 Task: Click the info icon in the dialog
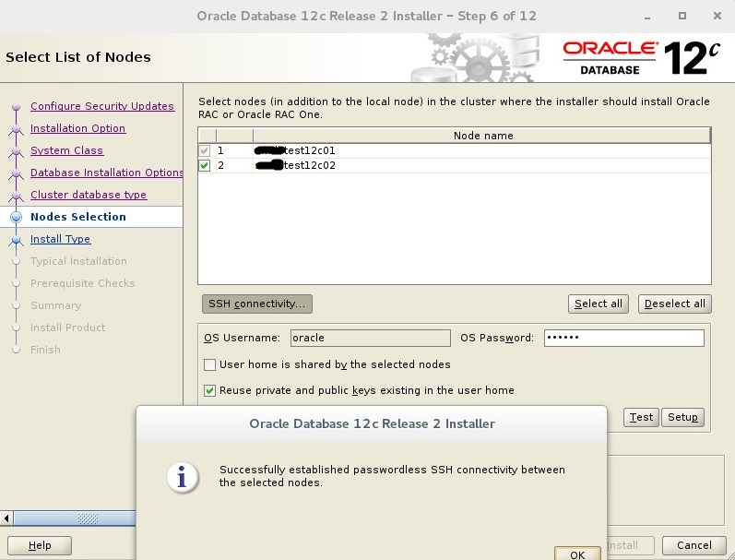183,478
